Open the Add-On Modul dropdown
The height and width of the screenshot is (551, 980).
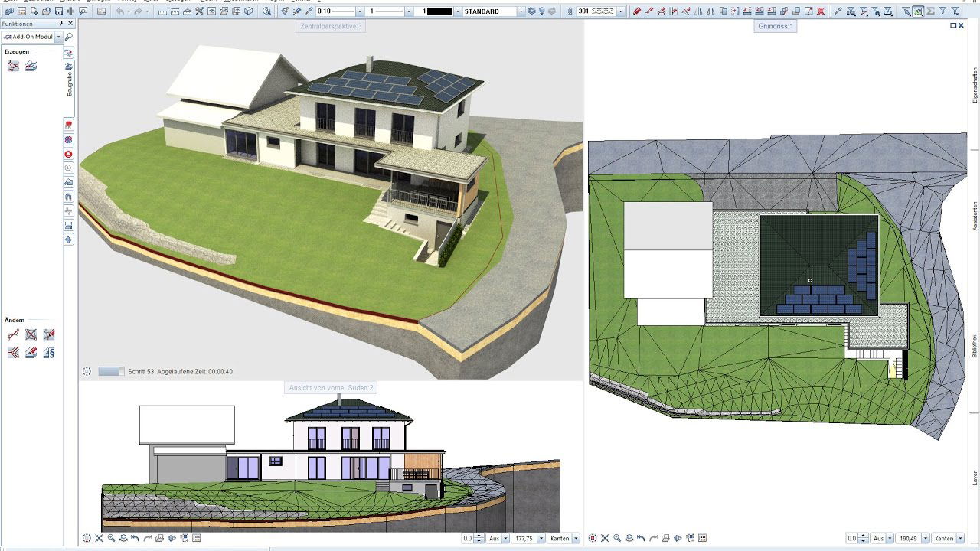(59, 37)
